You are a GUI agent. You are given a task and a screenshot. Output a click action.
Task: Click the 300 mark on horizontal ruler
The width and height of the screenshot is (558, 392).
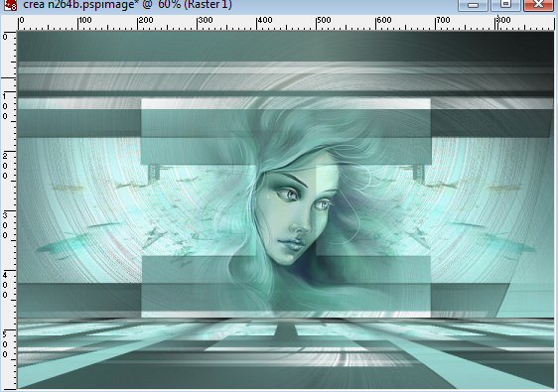(x=206, y=20)
